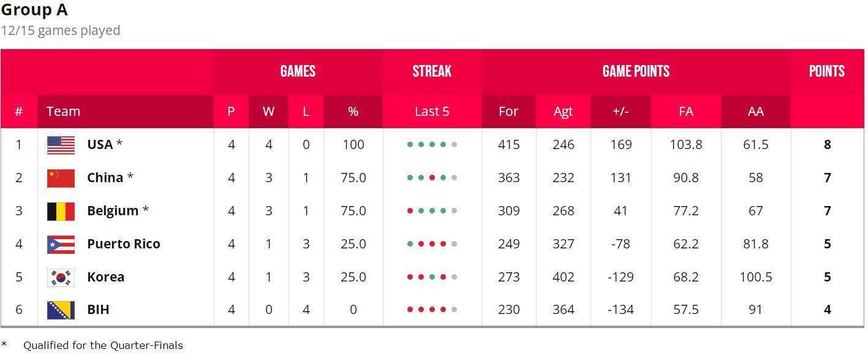This screenshot has height=360, width=868.
Task: Click the BIH flag icon
Action: pos(61,310)
